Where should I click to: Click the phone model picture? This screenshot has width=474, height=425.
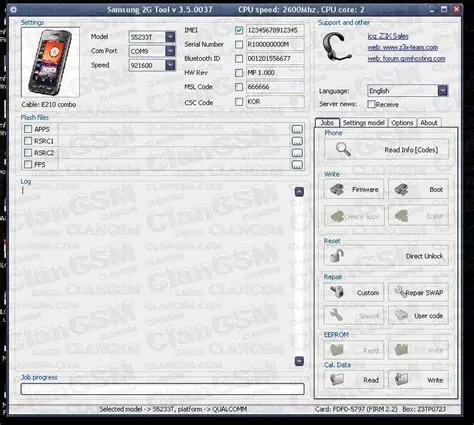pyautogui.click(x=50, y=63)
